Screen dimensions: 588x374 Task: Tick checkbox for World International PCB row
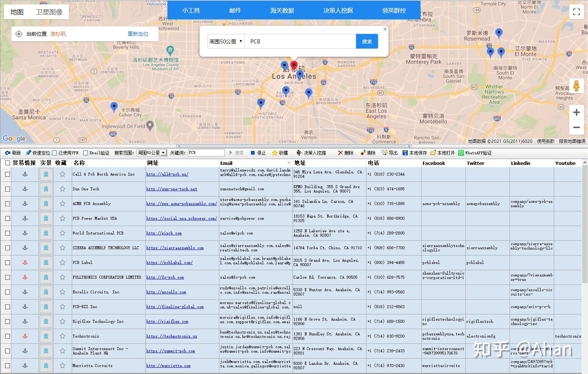7,233
